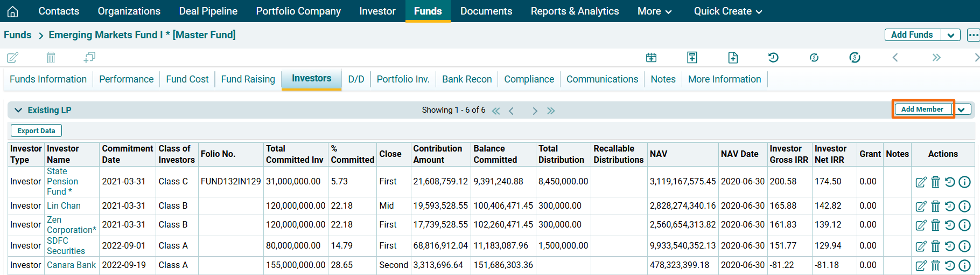Open dropdown arrow next to Add Funds
The image size is (980, 275).
(x=950, y=35)
